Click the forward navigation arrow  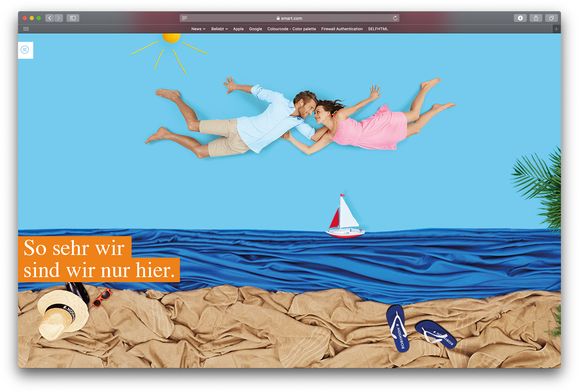coord(59,18)
